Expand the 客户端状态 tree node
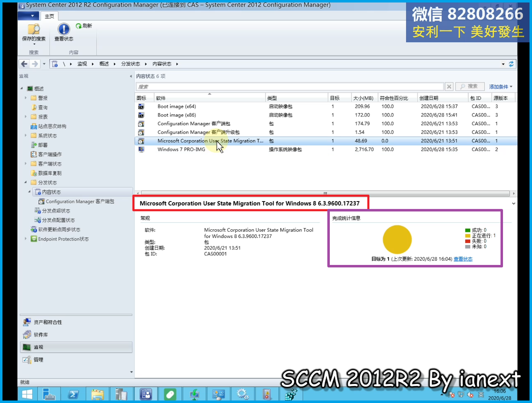 [26, 164]
